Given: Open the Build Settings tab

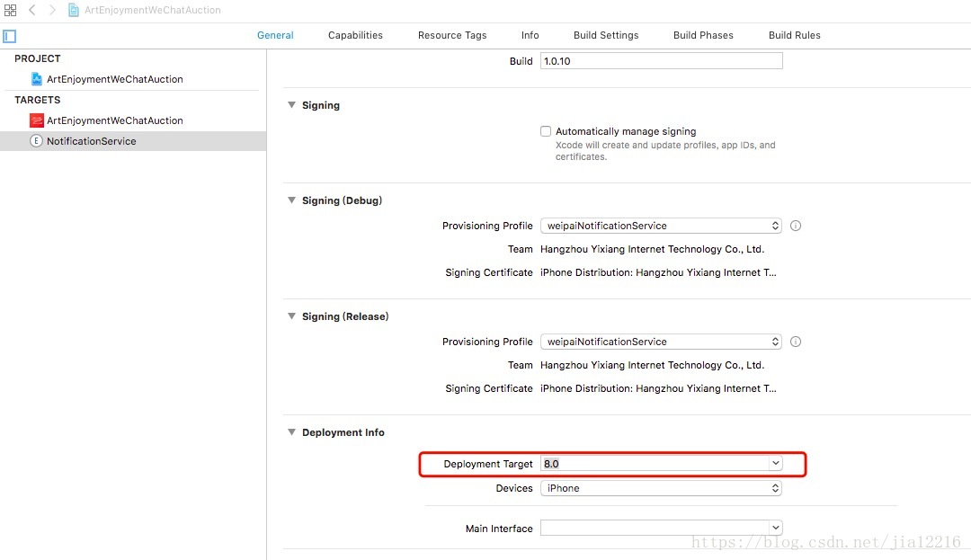Looking at the screenshot, I should [x=606, y=35].
